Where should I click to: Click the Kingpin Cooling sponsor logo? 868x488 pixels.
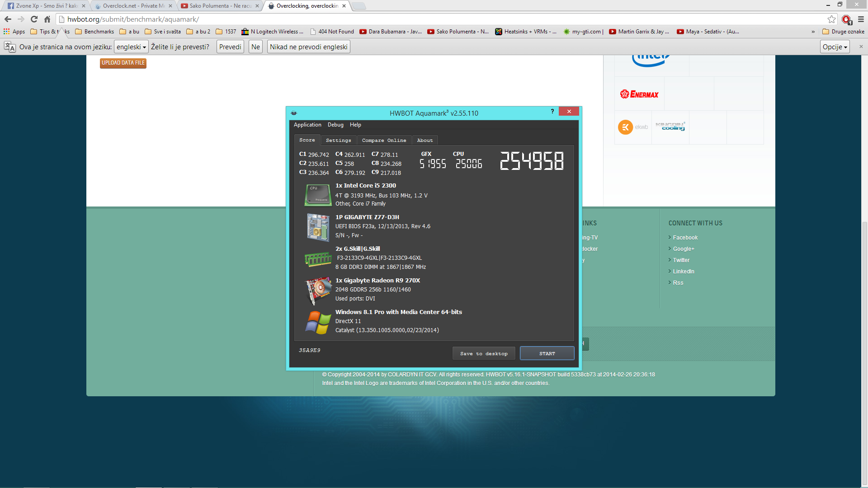[x=670, y=127]
